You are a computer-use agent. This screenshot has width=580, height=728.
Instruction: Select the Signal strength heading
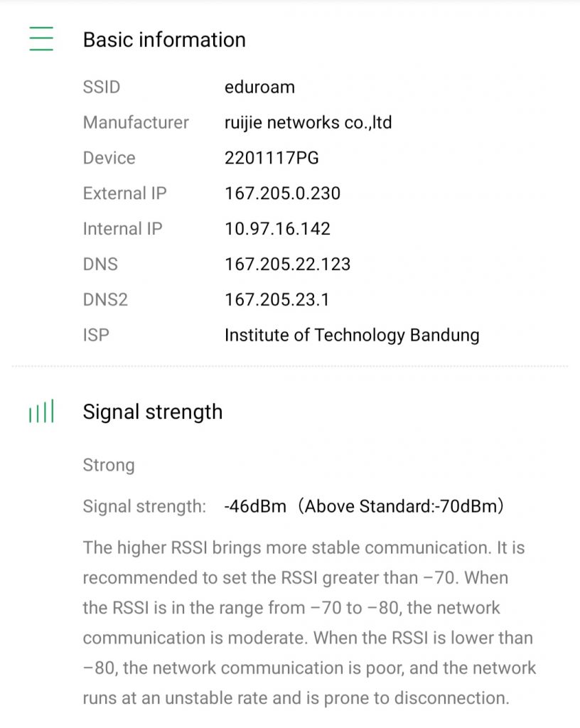[152, 412]
